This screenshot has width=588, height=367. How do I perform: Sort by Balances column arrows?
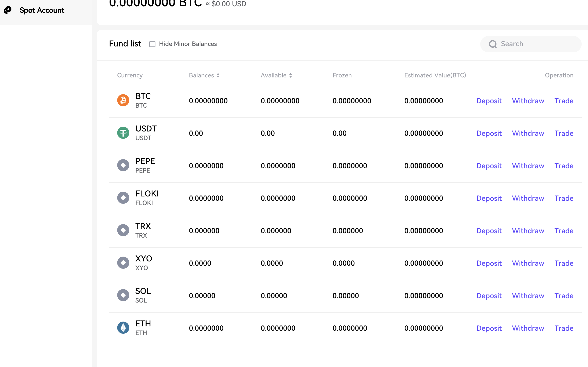(218, 75)
